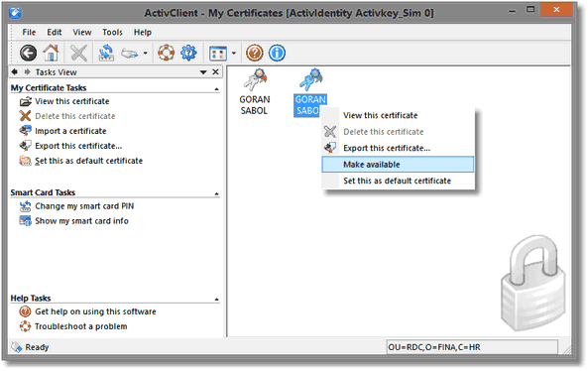588x371 pixels.
Task: Open the lifebuoy troubleshooting toolbar icon
Action: click(166, 53)
